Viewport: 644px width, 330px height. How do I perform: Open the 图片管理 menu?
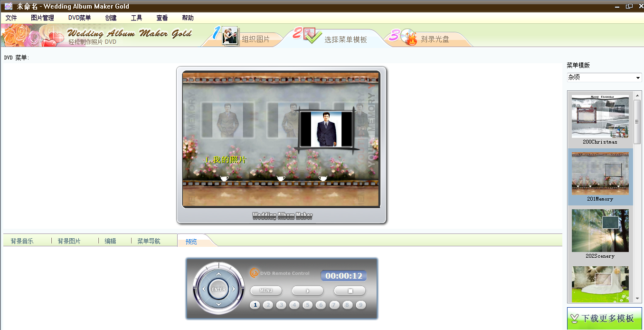point(42,18)
